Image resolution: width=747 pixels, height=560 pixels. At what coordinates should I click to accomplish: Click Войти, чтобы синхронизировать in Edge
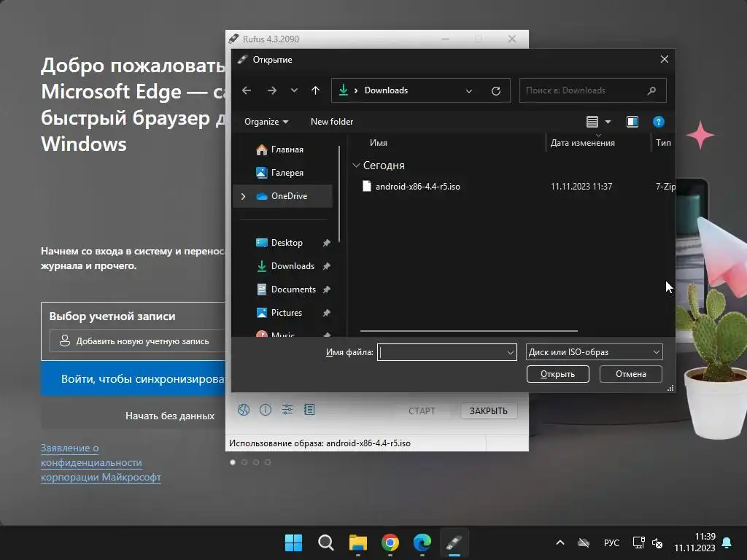click(133, 379)
